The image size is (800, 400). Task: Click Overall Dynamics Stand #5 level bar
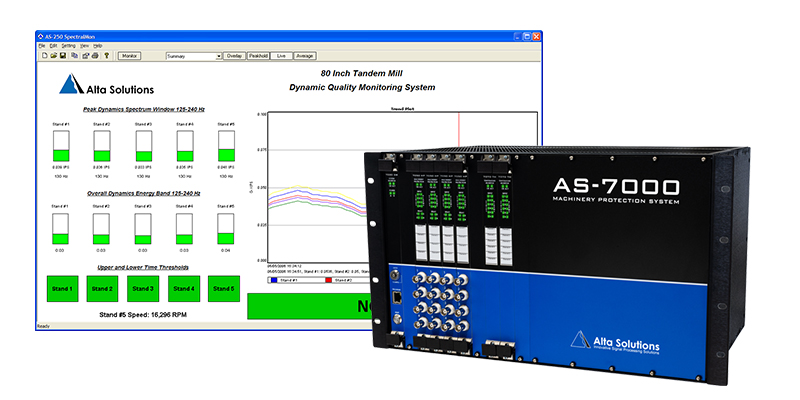click(x=226, y=229)
